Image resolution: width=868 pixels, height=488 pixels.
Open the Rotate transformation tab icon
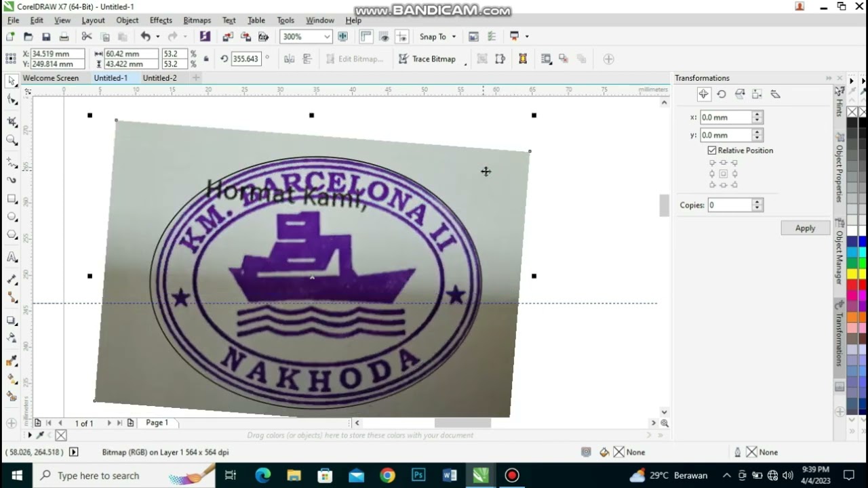click(x=722, y=94)
